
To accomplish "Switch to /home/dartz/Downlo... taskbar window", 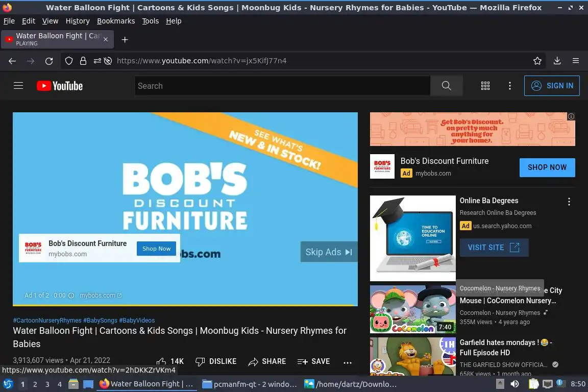I will tap(350, 384).
